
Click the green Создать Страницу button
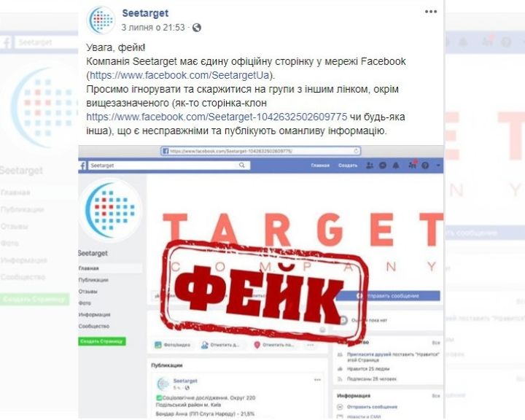(x=102, y=341)
